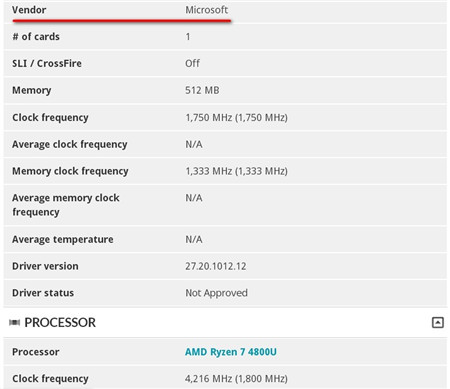450x389 pixels.
Task: Click the Average memory clock frequency label
Action: pyautogui.click(x=66, y=205)
